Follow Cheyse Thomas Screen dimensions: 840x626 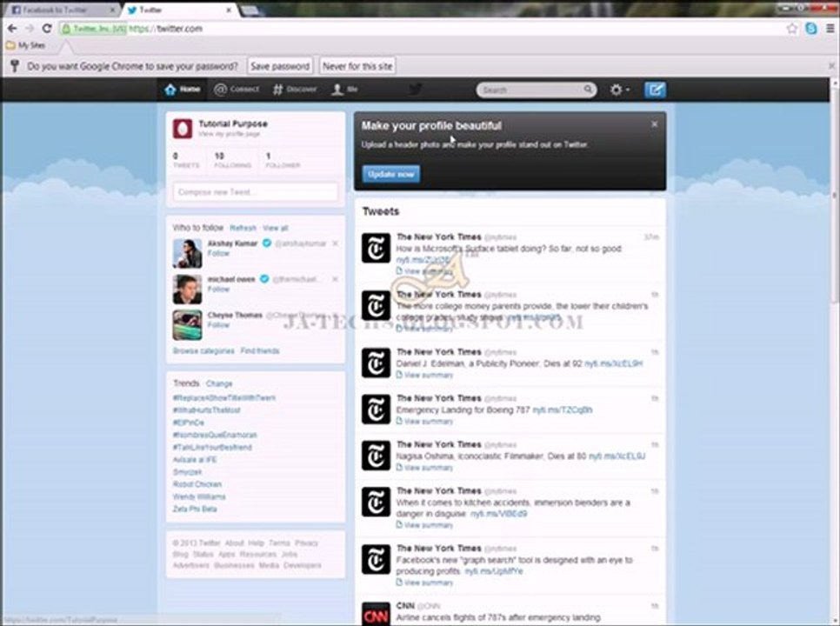point(218,325)
